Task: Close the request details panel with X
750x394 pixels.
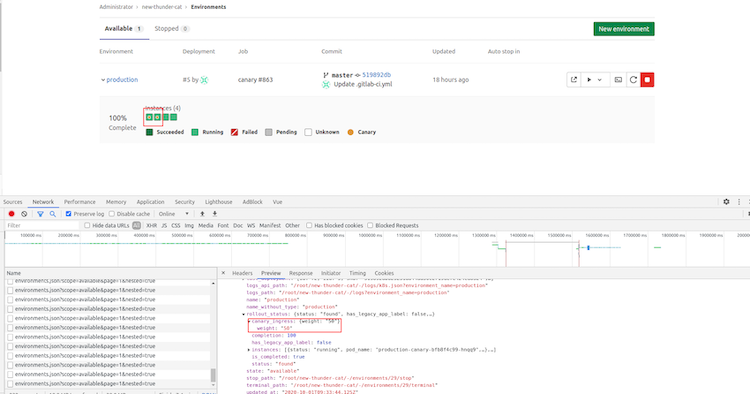Action: point(223,273)
